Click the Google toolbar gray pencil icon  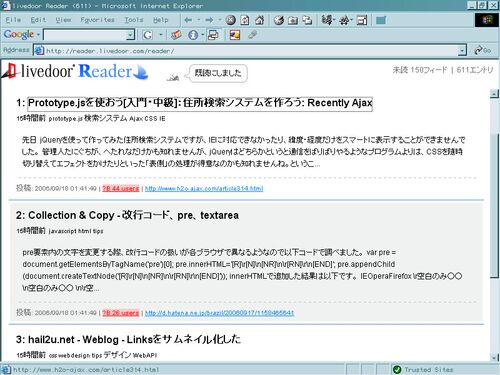(x=252, y=34)
